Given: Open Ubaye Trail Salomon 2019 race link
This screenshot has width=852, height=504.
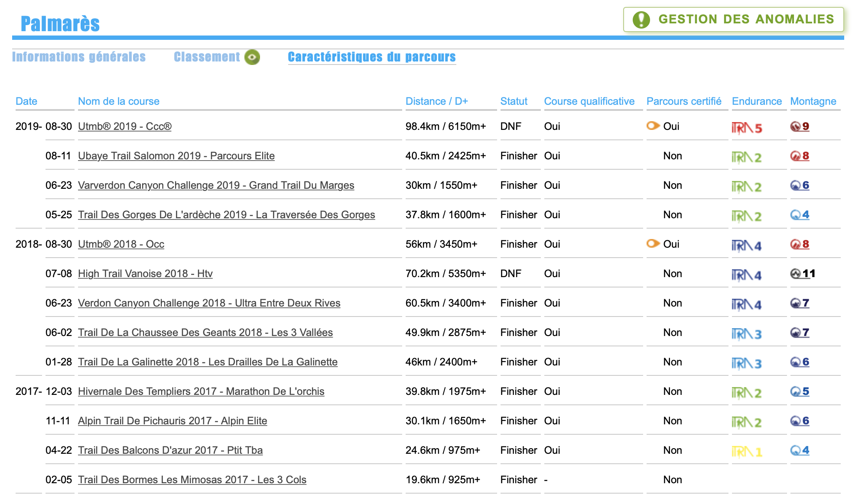Looking at the screenshot, I should (176, 156).
